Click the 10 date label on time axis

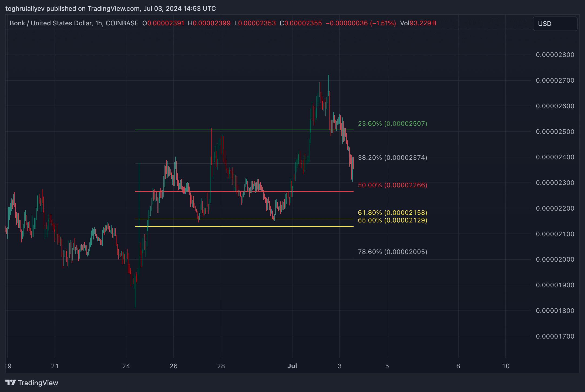click(x=506, y=366)
